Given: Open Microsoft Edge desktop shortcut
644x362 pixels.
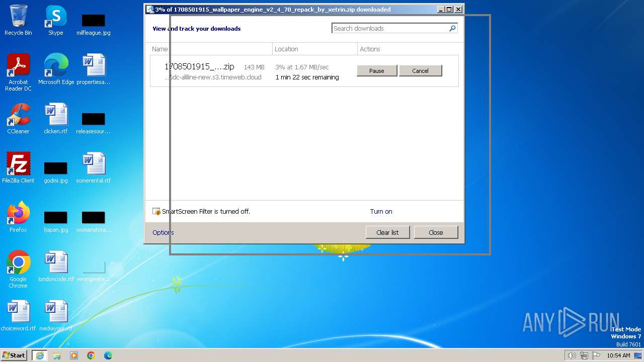Looking at the screenshot, I should pos(56,69).
